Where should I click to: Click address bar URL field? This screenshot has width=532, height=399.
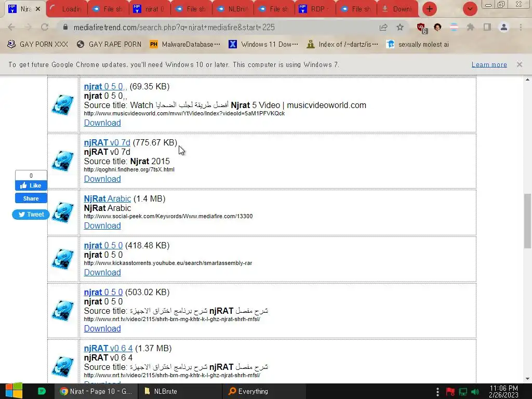(217, 27)
